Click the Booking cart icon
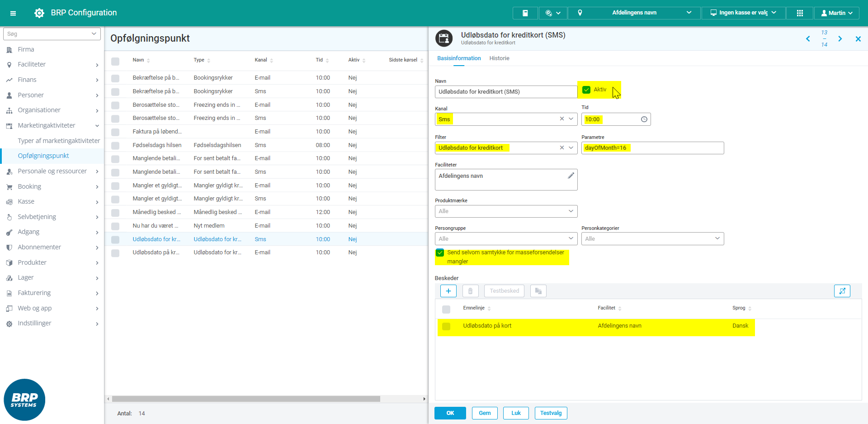 click(x=9, y=187)
